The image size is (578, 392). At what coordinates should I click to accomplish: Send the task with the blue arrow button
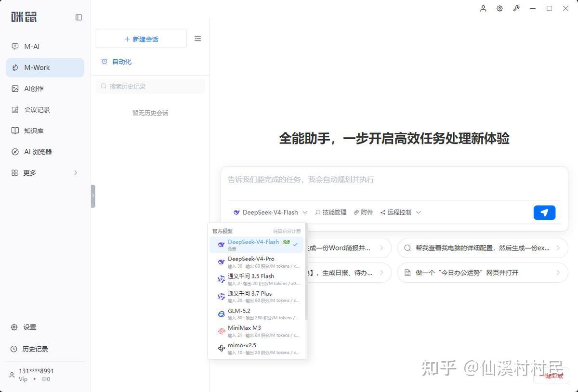tap(544, 212)
